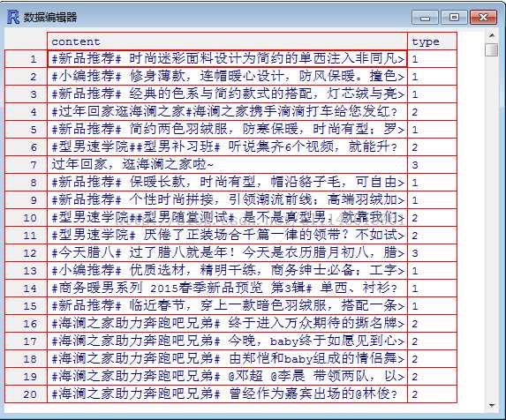Click content cell '#商务暖男系列 2015春季新品预览'
Image resolution: width=506 pixels, height=420 pixels.
pyautogui.click(x=227, y=289)
